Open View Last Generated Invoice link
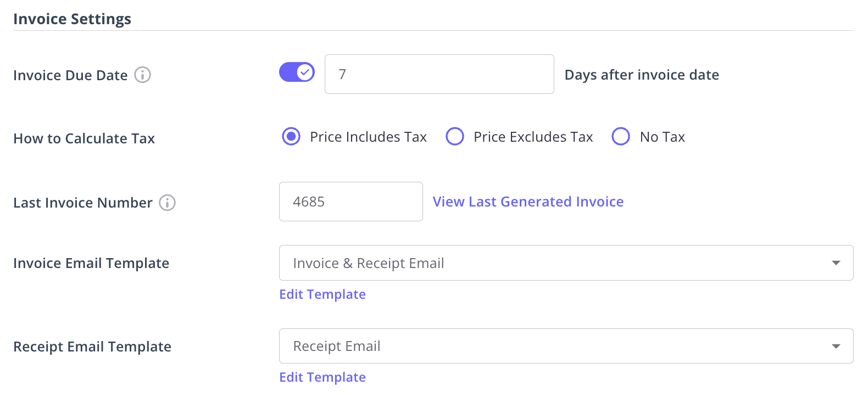868x402 pixels. point(528,202)
